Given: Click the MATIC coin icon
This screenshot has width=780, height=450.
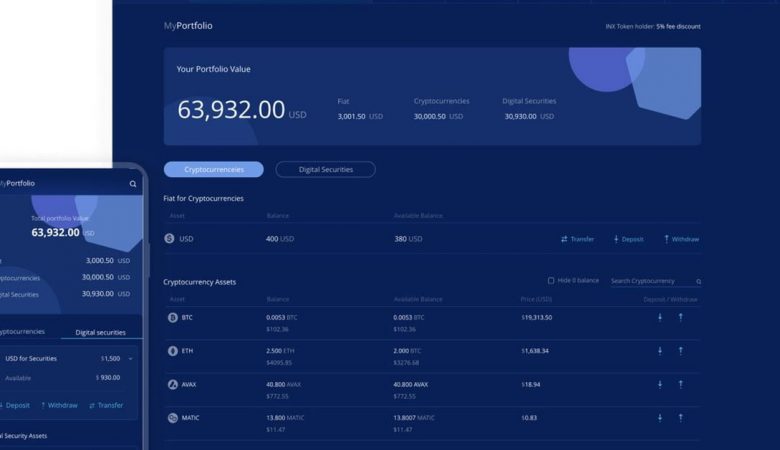Looking at the screenshot, I should click(x=173, y=418).
